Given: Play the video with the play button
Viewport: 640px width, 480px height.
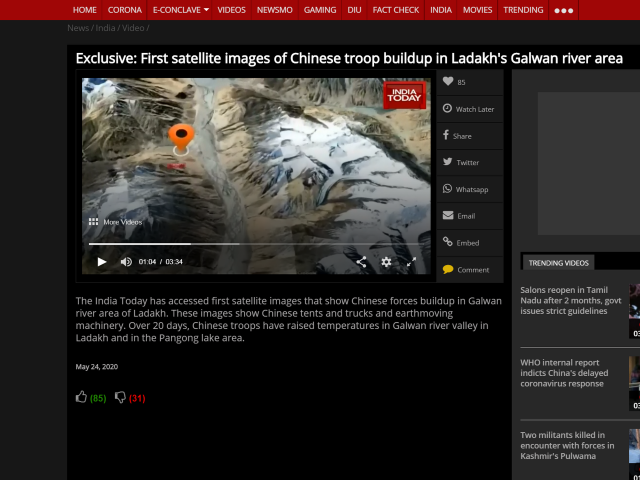Looking at the screenshot, I should [x=102, y=262].
